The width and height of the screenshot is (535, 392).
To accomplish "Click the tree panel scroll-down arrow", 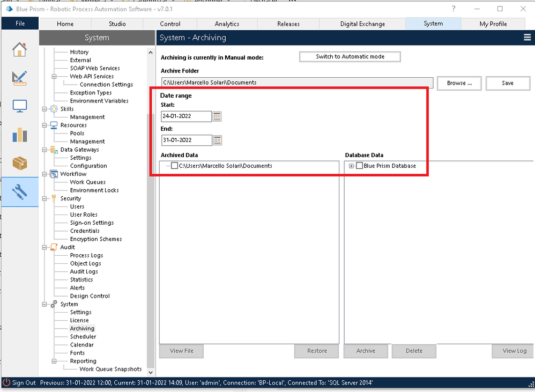I will (x=151, y=373).
